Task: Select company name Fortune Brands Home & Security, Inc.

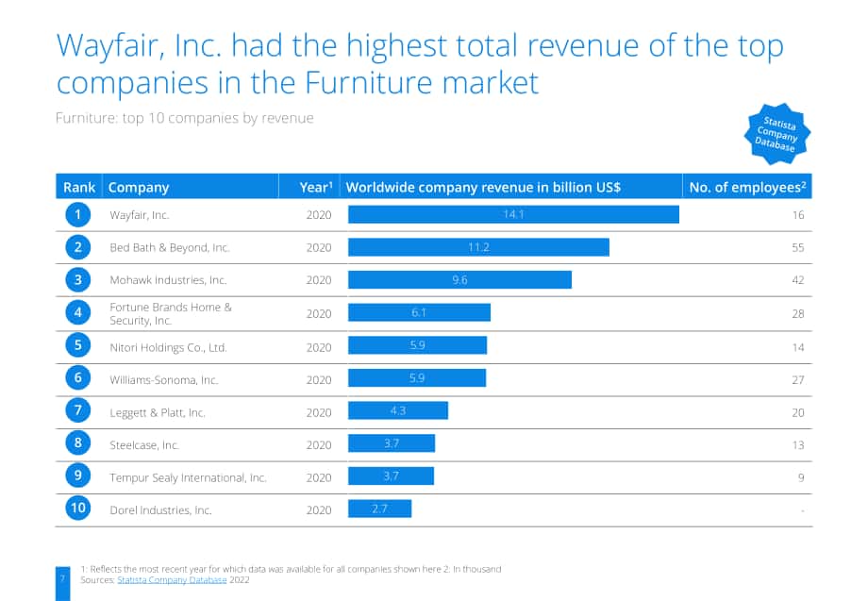Action: [171, 314]
